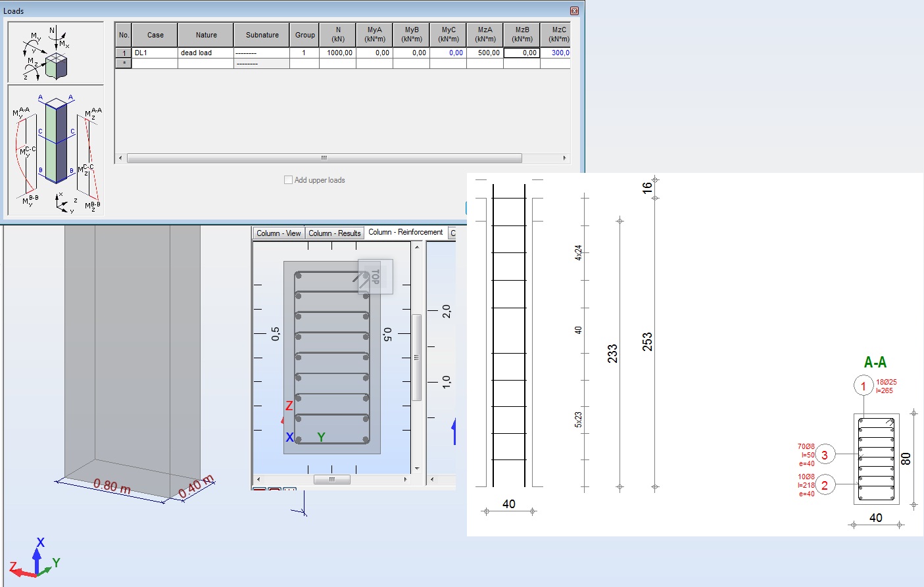This screenshot has height=587, width=924.
Task: Click the force and moment sign convention icon
Action: coord(56,53)
